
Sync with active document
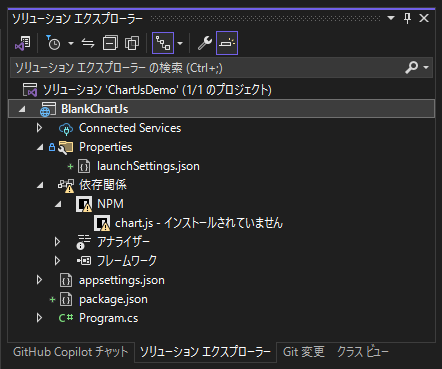(88, 43)
